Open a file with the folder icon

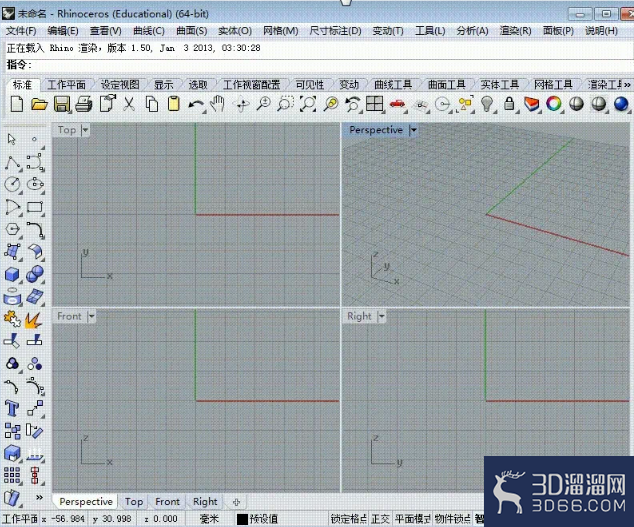(x=39, y=104)
